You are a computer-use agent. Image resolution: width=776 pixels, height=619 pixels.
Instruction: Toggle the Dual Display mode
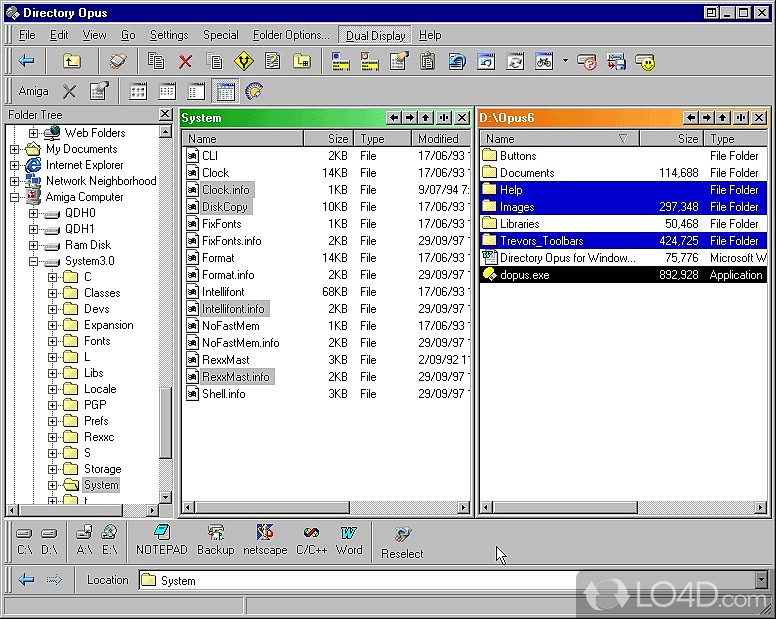(375, 35)
